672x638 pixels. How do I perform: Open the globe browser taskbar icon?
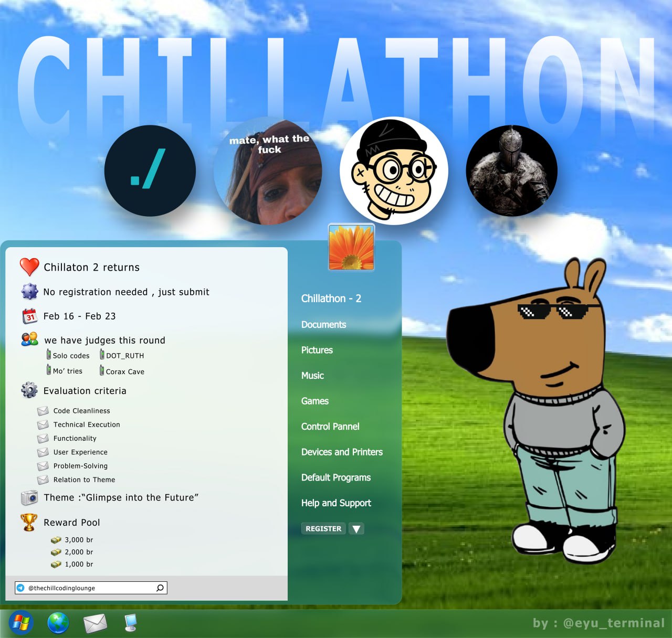(x=58, y=623)
